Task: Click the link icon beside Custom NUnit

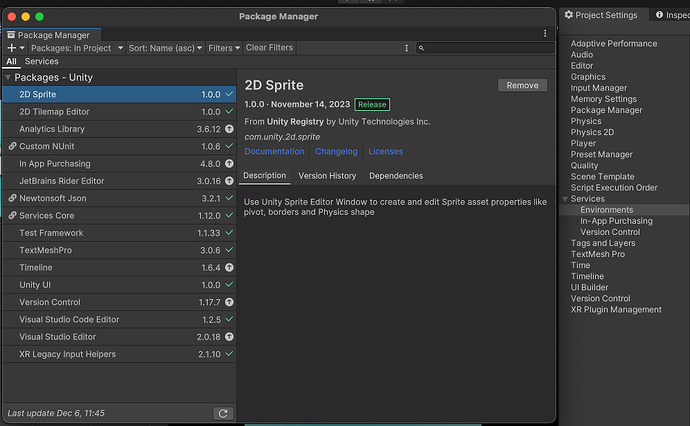Action: tap(11, 146)
